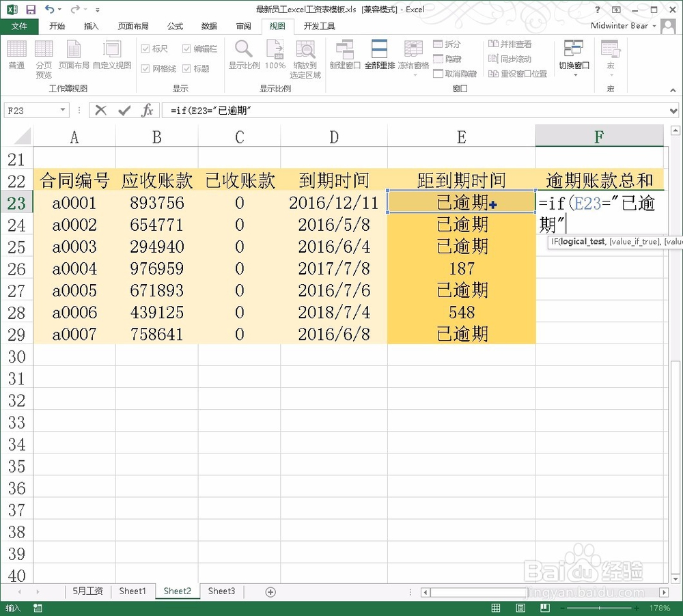
Task: Open the Formulas (公式) tab
Action: [175, 26]
